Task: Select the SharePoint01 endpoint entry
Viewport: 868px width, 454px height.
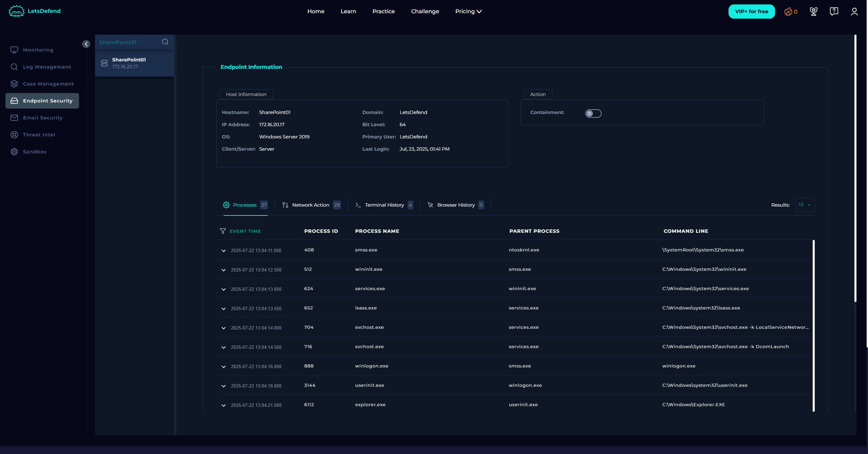Action: point(135,63)
